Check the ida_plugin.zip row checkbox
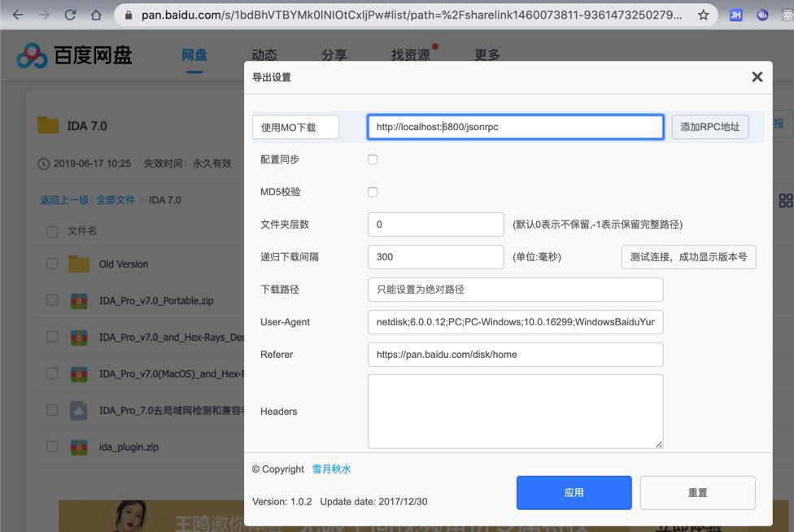The width and height of the screenshot is (794, 532). point(52,447)
